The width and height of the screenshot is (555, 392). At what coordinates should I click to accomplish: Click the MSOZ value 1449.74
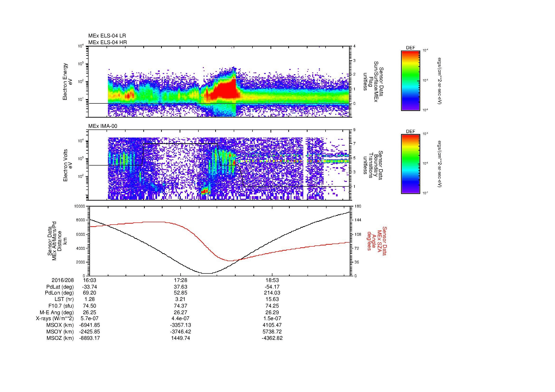click(181, 338)
